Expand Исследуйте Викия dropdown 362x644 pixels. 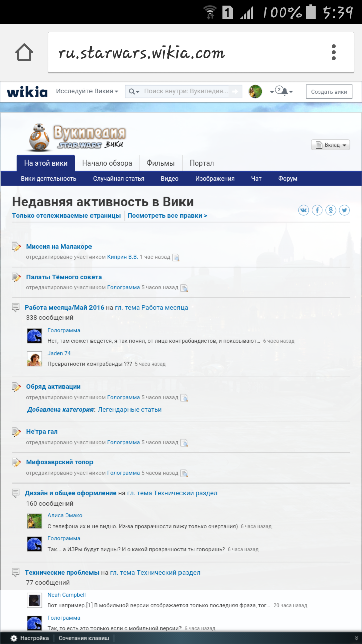click(87, 91)
